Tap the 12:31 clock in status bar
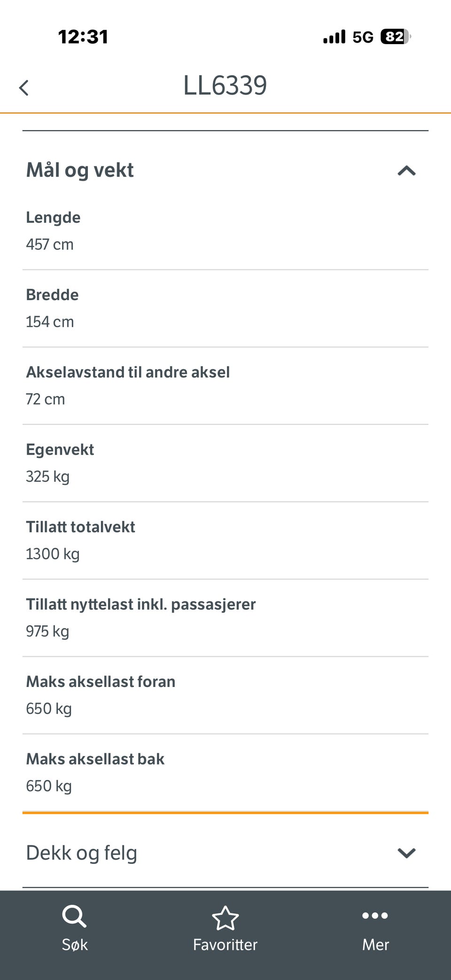 [83, 37]
